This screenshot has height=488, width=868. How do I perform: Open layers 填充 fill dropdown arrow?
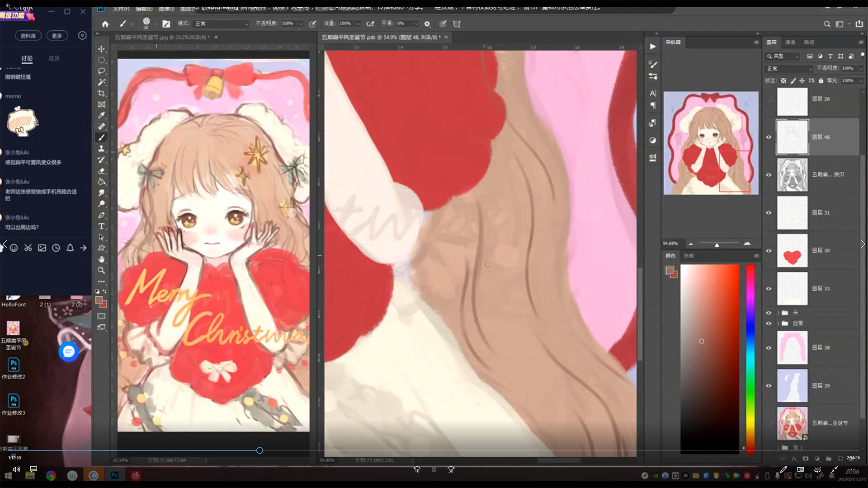(x=861, y=80)
